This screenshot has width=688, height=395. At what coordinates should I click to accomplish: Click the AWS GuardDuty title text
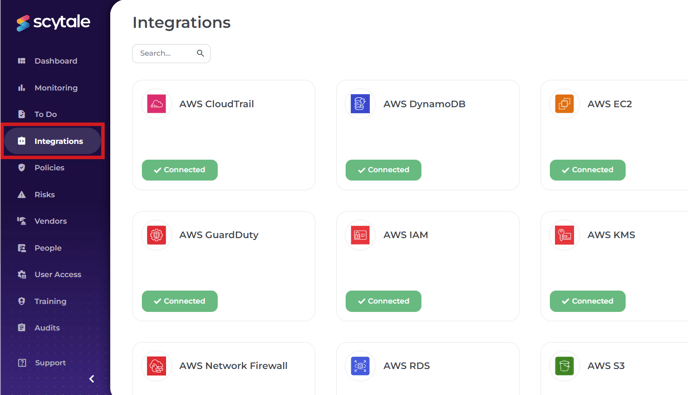(219, 235)
